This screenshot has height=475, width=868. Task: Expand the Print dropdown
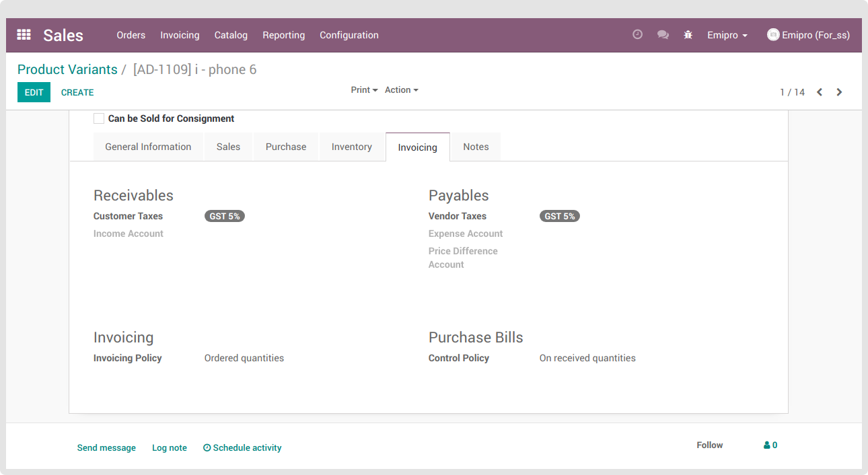(x=364, y=90)
